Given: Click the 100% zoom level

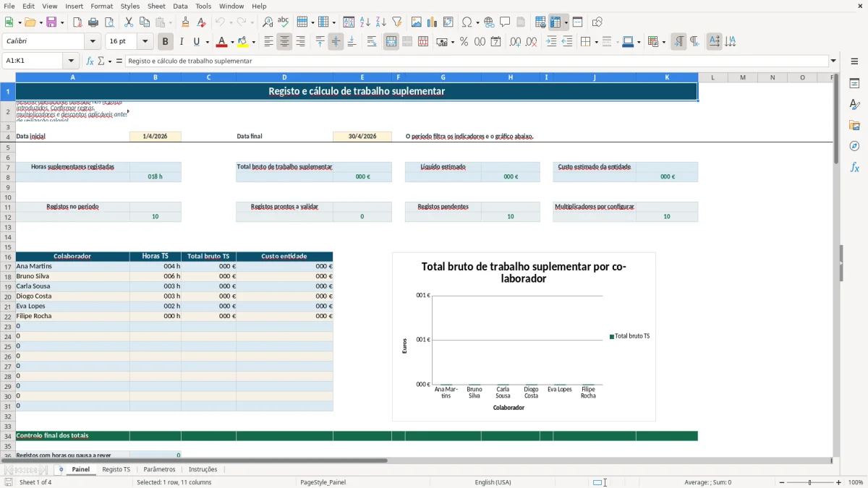Looking at the screenshot, I should pos(855,482).
